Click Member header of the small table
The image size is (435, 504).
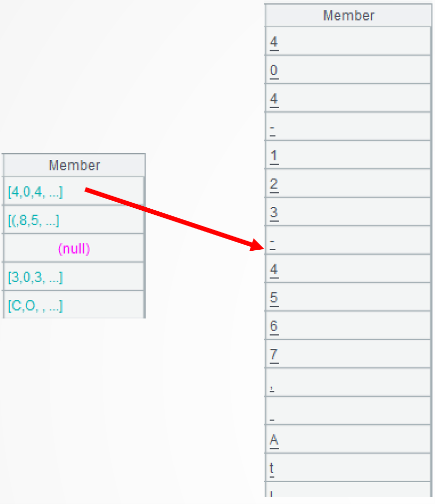[x=74, y=165]
